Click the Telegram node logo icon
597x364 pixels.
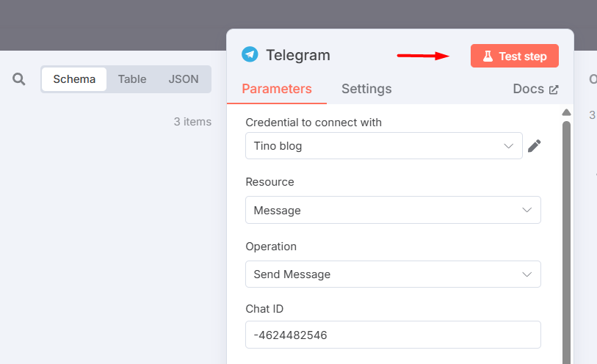(x=250, y=54)
